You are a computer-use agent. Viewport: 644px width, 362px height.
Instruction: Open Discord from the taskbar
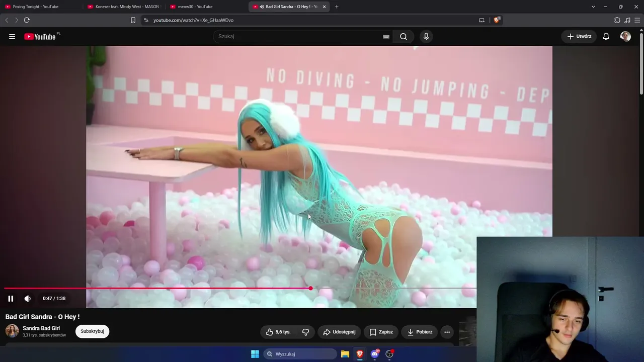[375, 354]
